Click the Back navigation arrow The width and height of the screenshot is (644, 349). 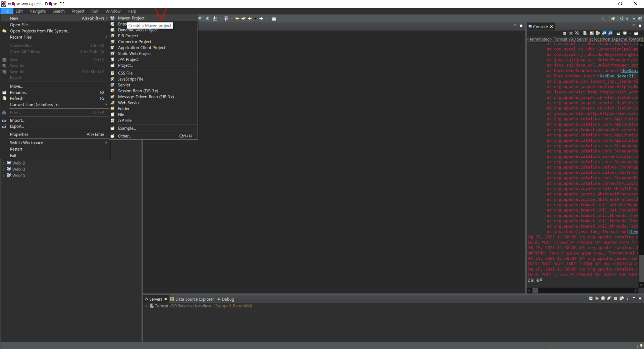pos(250,18)
